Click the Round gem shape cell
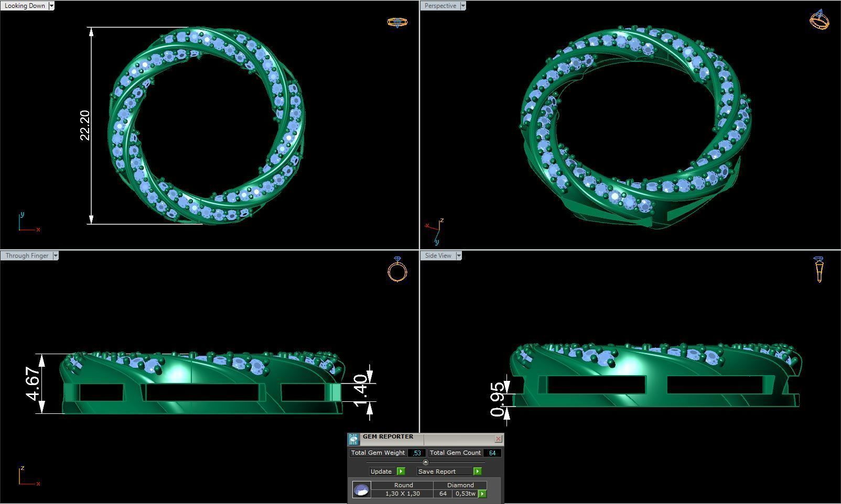The height and width of the screenshot is (504, 841). (403, 485)
